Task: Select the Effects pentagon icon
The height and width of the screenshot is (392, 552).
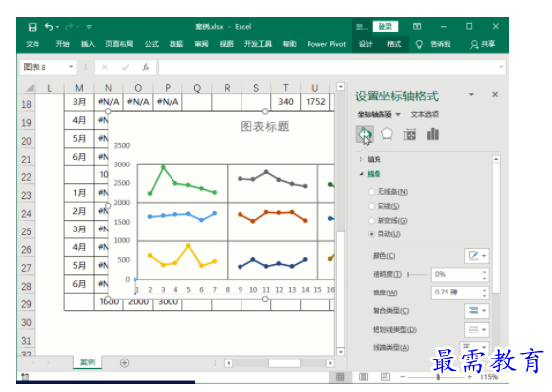Action: pyautogui.click(x=386, y=134)
